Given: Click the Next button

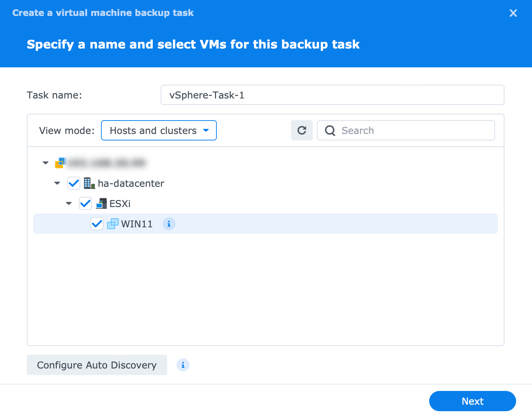Looking at the screenshot, I should coord(473,401).
